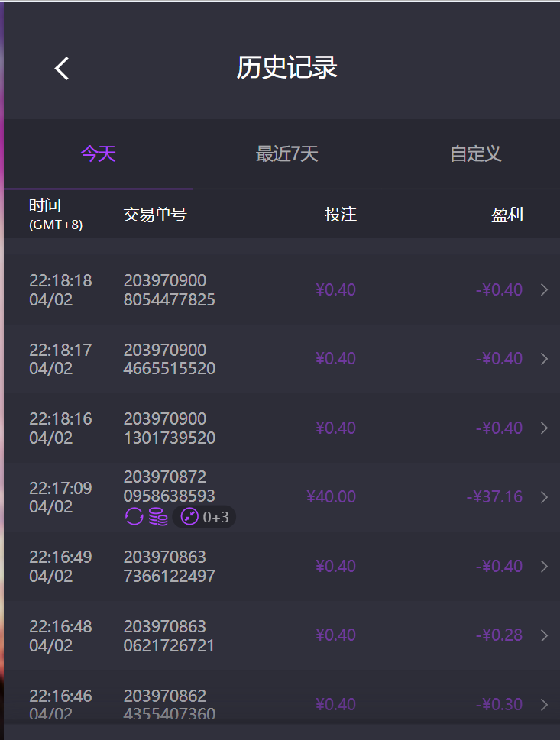This screenshot has height=740, width=560.
Task: Click transaction number ending 8054477825
Action: pos(169,290)
